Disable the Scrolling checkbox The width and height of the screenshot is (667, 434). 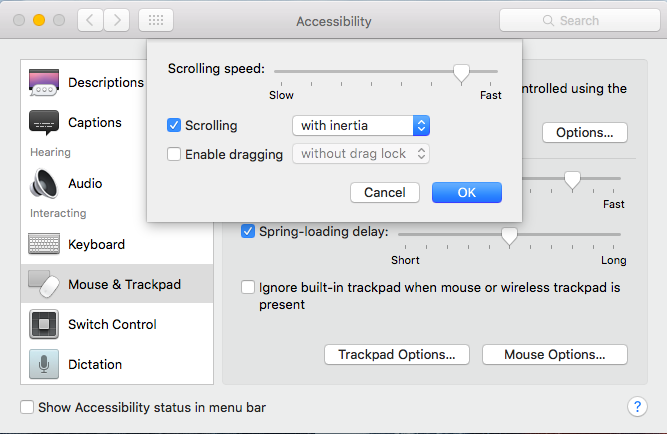(x=174, y=126)
